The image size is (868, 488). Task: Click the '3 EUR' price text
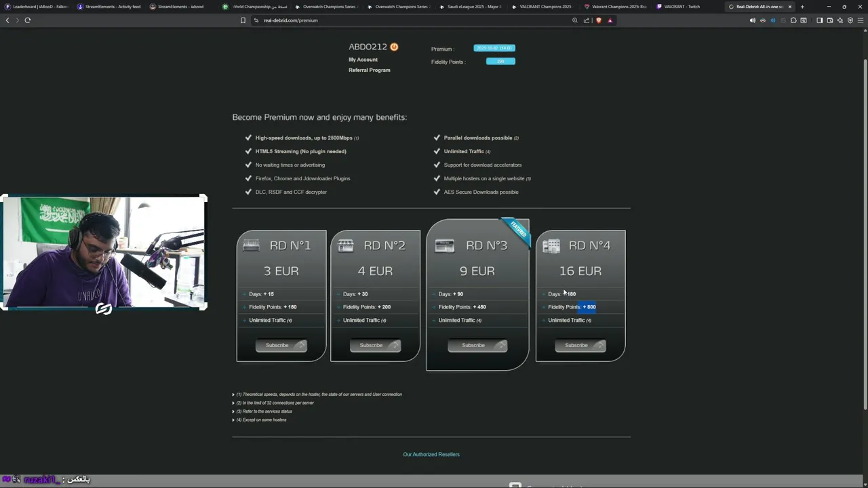[281, 271]
